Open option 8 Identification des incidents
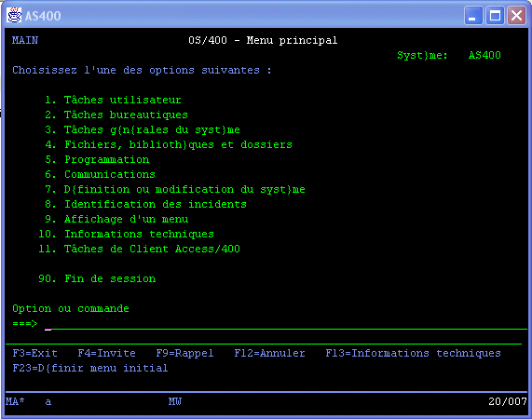Image resolution: width=532 pixels, height=419 pixels. tap(145, 205)
